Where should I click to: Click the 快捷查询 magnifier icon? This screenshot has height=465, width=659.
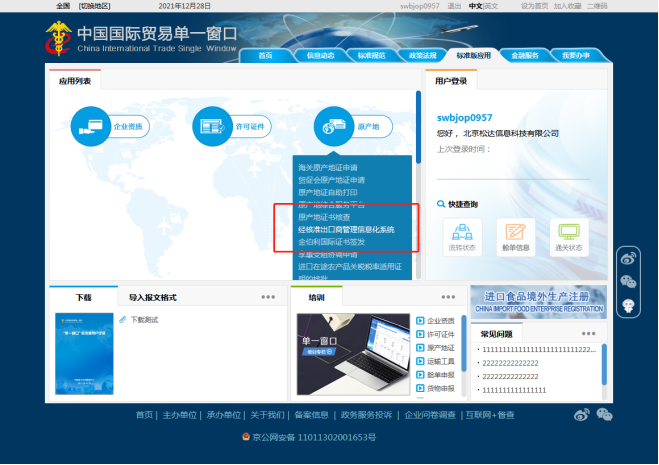click(441, 204)
